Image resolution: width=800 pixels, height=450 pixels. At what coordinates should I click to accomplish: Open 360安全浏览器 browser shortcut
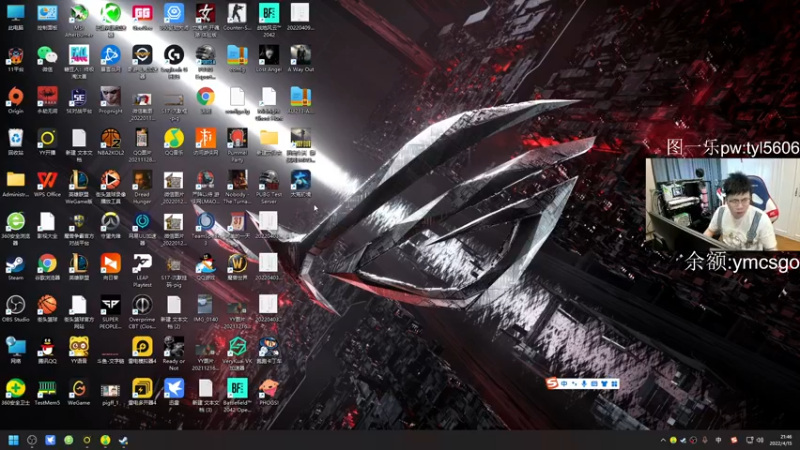pos(15,229)
